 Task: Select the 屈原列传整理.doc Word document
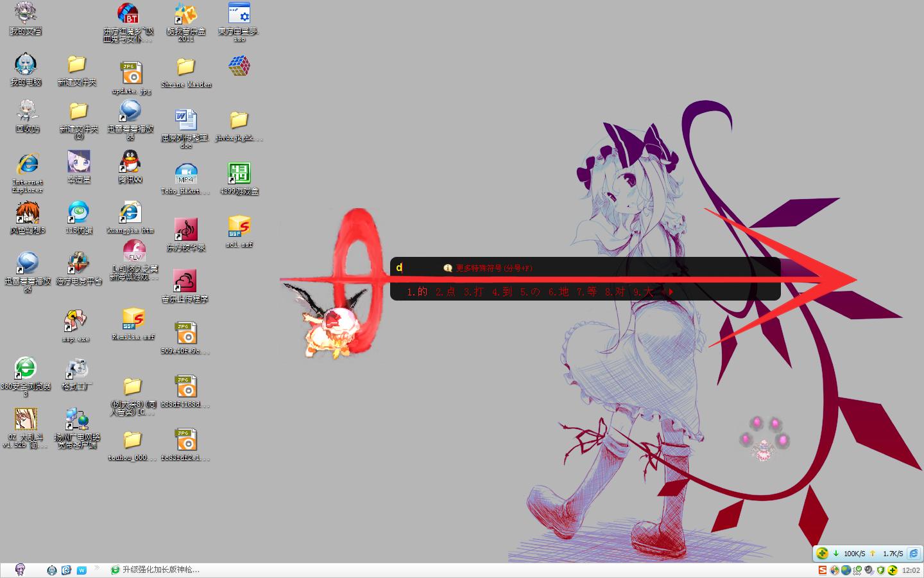[186, 129]
